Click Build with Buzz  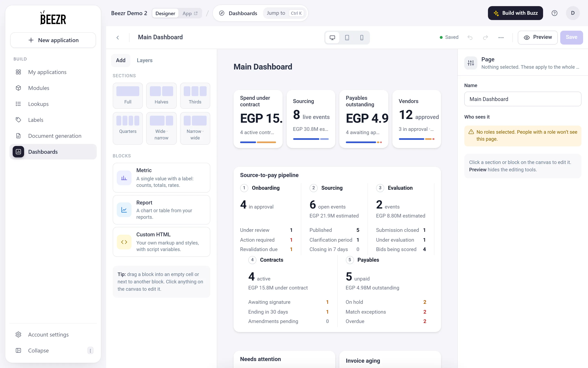515,13
